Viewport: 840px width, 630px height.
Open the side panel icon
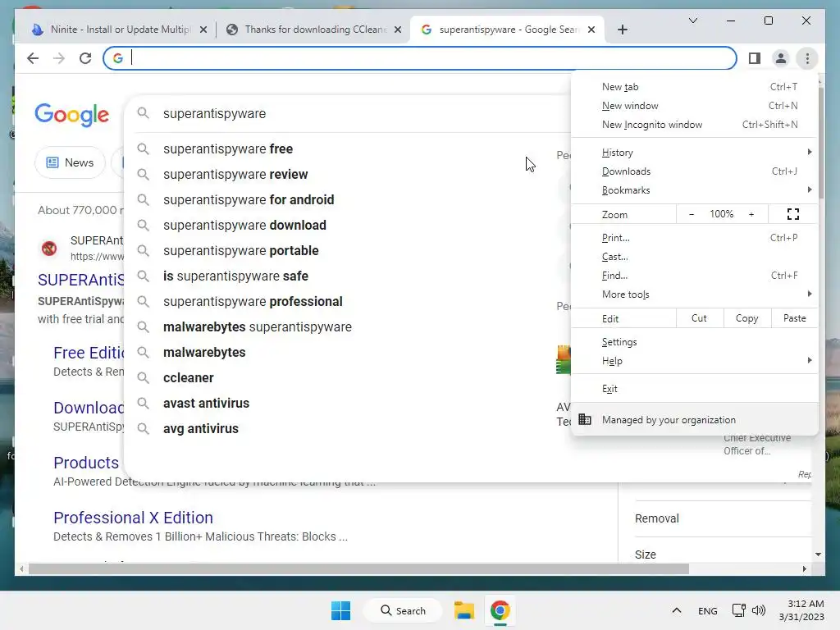(755, 58)
